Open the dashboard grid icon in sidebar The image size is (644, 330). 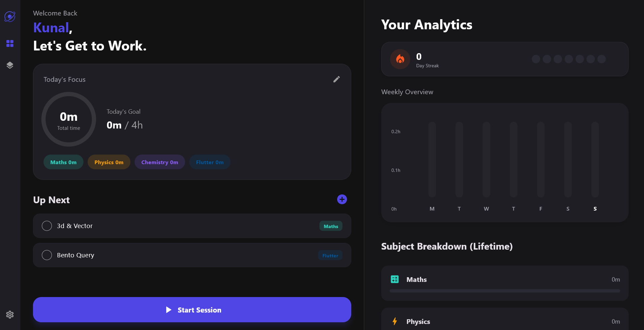[x=10, y=43]
